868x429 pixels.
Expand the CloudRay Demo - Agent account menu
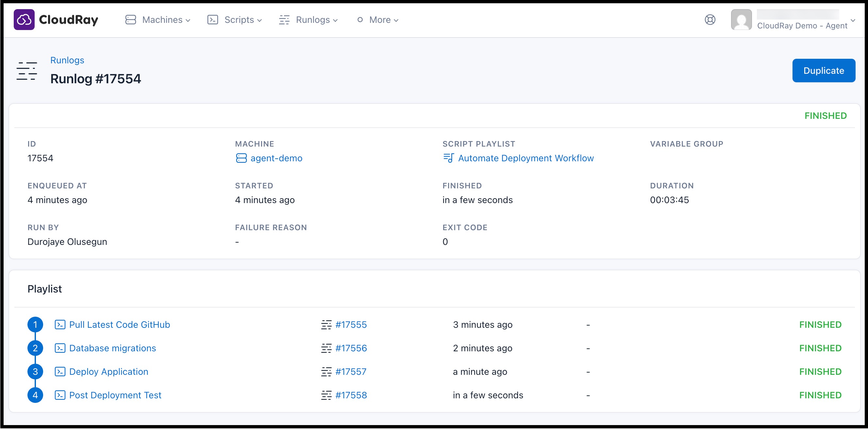click(805, 25)
